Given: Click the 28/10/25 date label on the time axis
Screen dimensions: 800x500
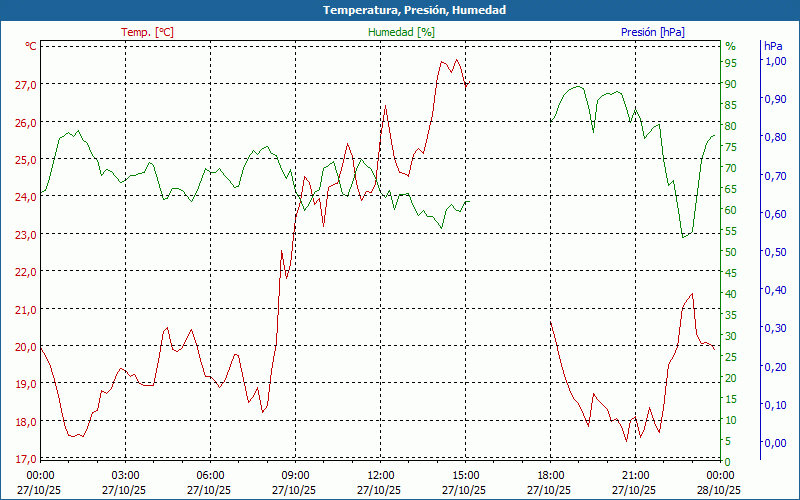Looking at the screenshot, I should (x=720, y=490).
